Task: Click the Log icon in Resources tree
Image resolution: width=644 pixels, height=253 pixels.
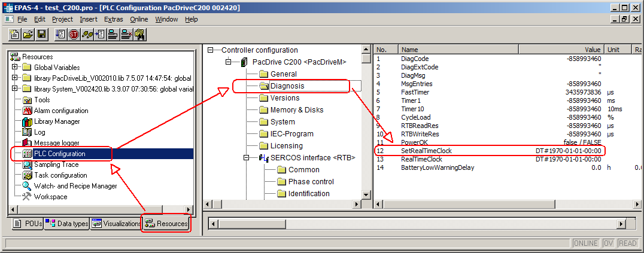Action: click(28, 132)
